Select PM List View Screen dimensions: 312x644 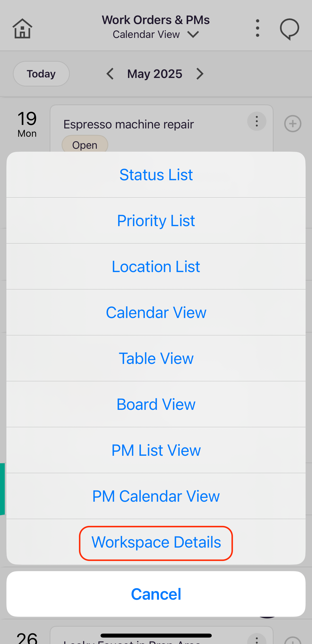coord(156,450)
